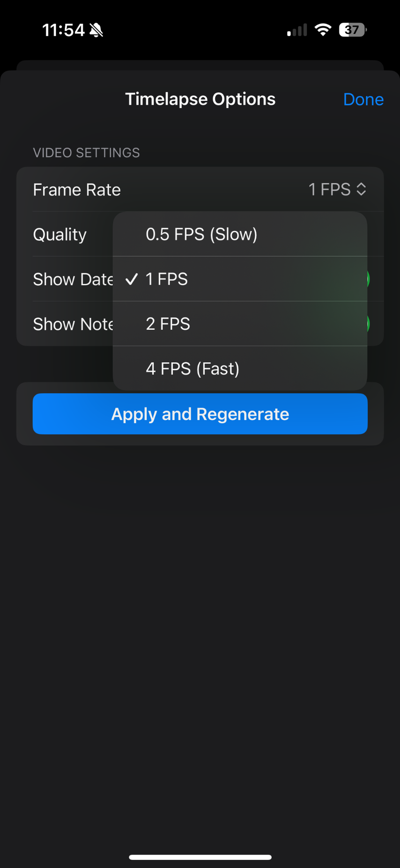
Task: Tap the Apply and Regenerate button
Action: (200, 414)
